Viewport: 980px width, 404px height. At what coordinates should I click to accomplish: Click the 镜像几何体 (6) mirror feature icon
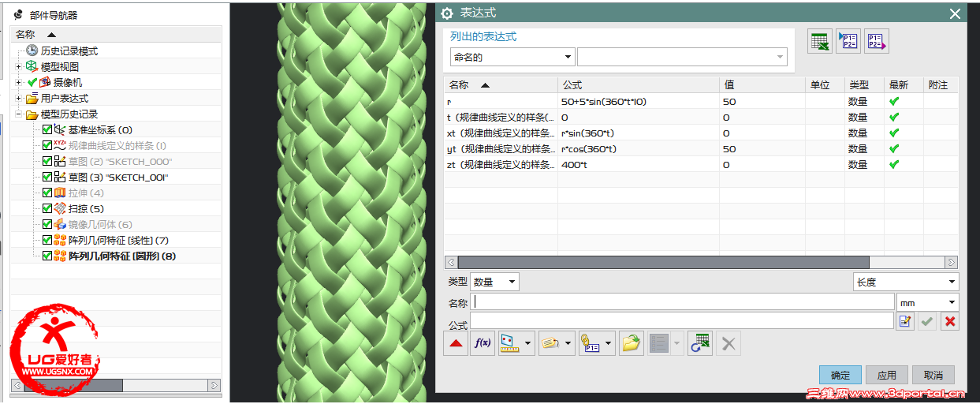(x=60, y=224)
